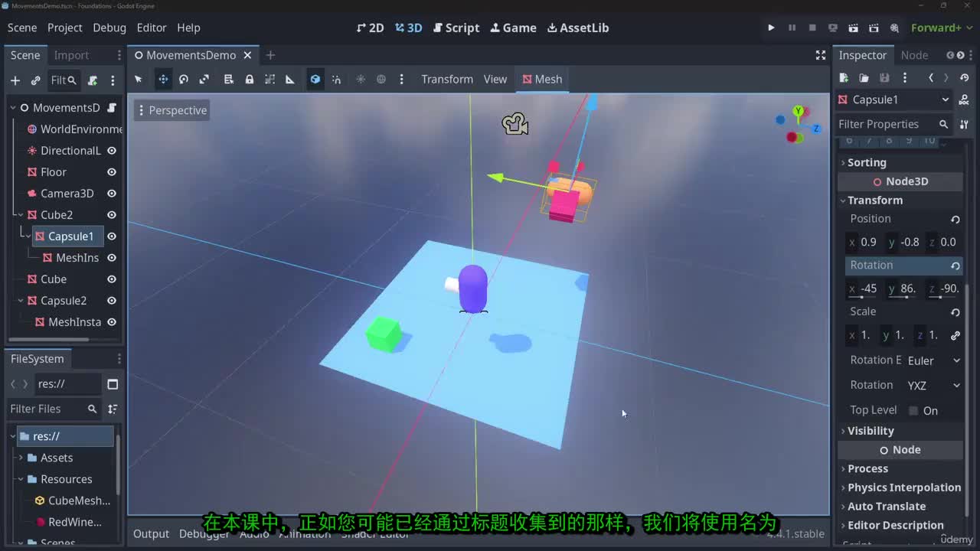Open Rotation Edit Mode Euler dropdown

pyautogui.click(x=934, y=360)
